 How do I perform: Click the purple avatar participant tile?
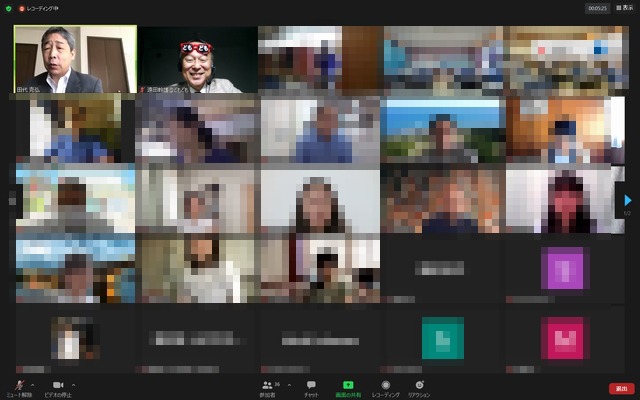click(x=564, y=268)
